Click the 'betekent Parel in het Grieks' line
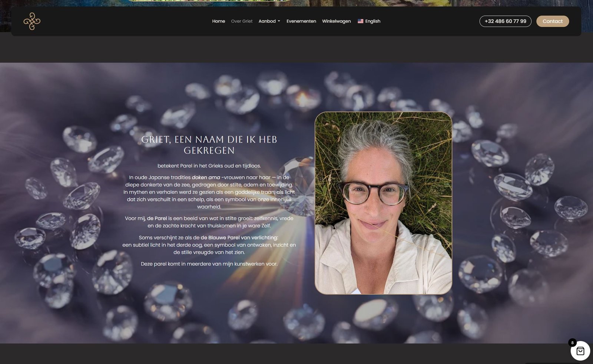The width and height of the screenshot is (593, 364). point(209,166)
